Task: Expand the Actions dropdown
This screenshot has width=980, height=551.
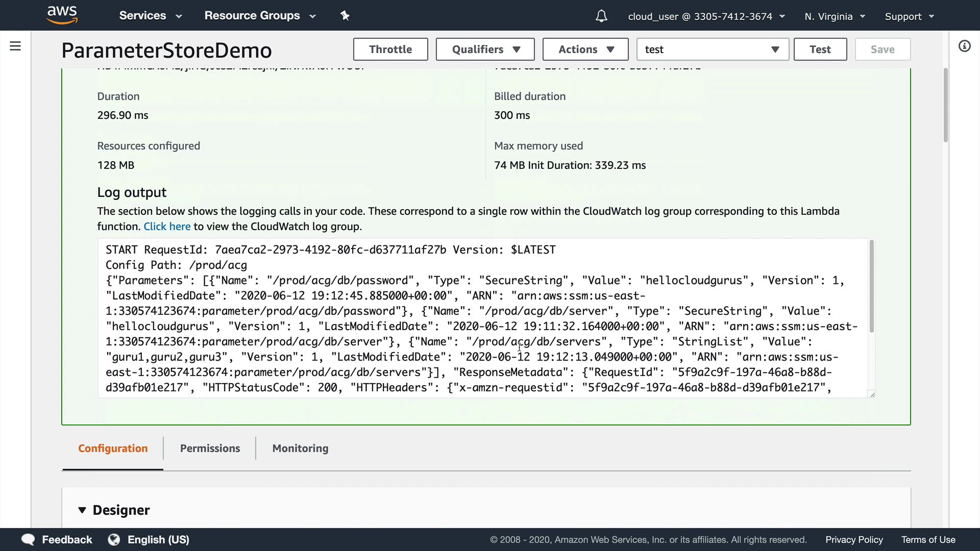Action: (585, 49)
